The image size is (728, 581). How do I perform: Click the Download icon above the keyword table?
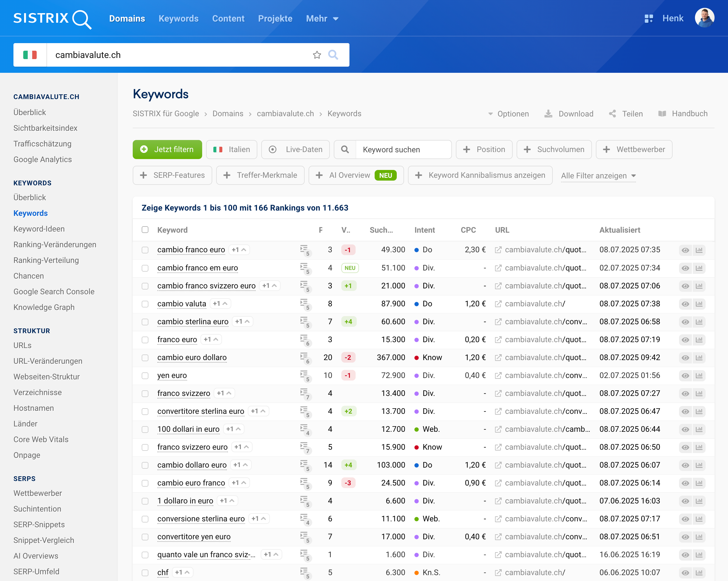pyautogui.click(x=548, y=114)
